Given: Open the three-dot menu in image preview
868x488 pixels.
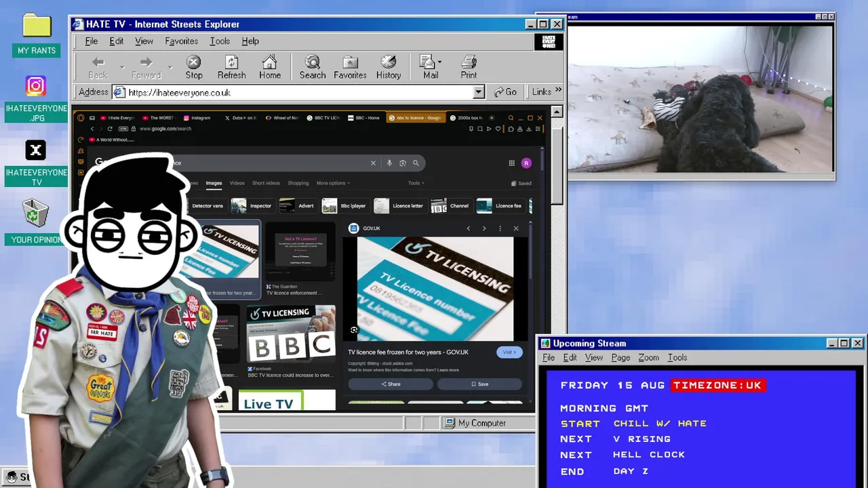Looking at the screenshot, I should [500, 228].
